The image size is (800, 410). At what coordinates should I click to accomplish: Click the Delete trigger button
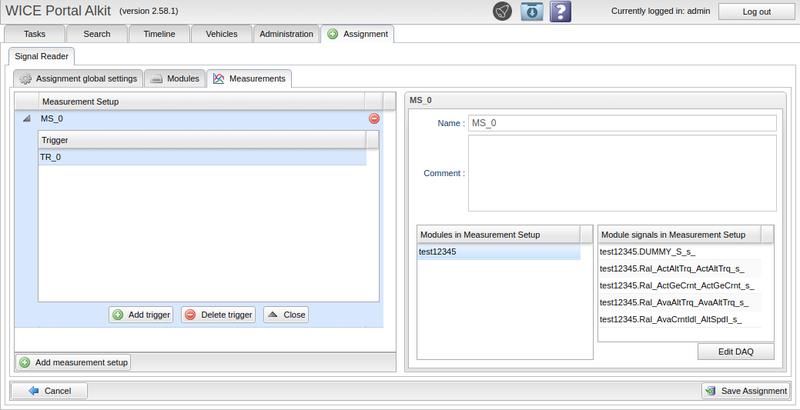(x=218, y=314)
